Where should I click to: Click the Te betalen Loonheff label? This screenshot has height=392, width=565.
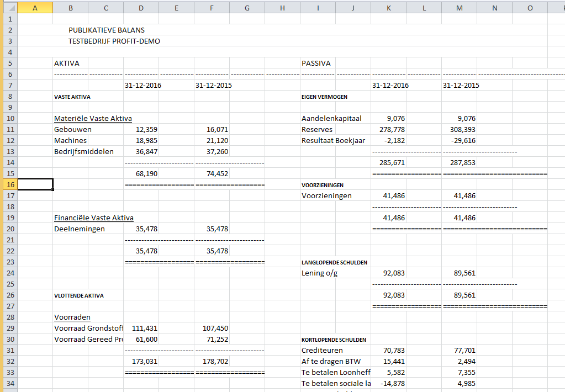[336, 373]
